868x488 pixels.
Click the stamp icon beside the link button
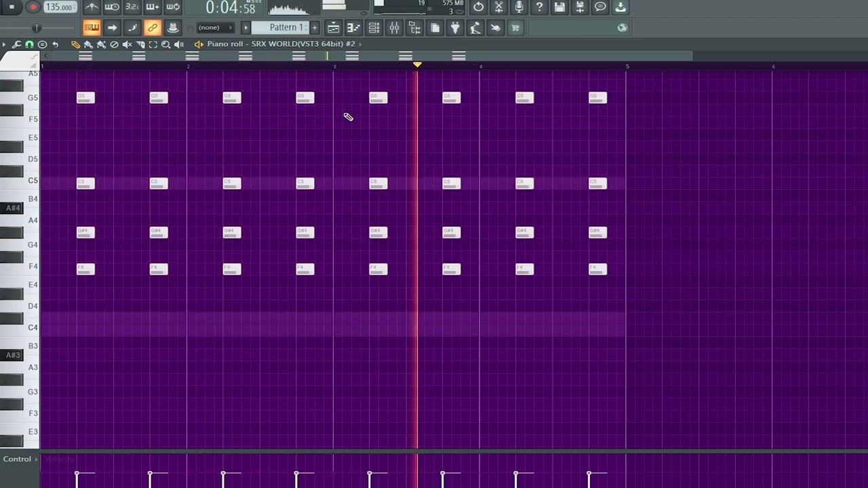pyautogui.click(x=173, y=28)
